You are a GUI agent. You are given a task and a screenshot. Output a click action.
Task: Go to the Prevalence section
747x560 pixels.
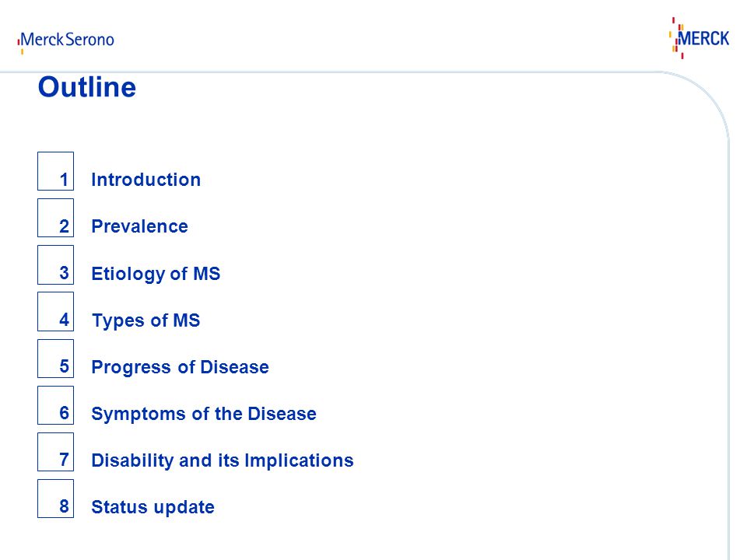click(139, 226)
